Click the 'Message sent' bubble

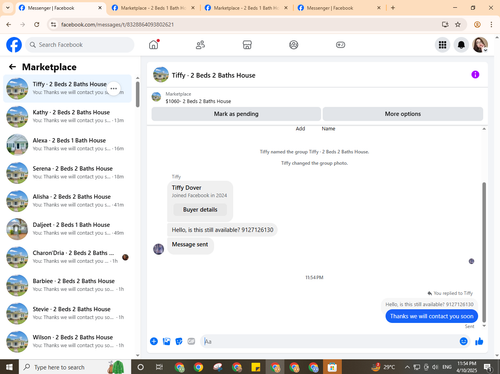click(190, 245)
